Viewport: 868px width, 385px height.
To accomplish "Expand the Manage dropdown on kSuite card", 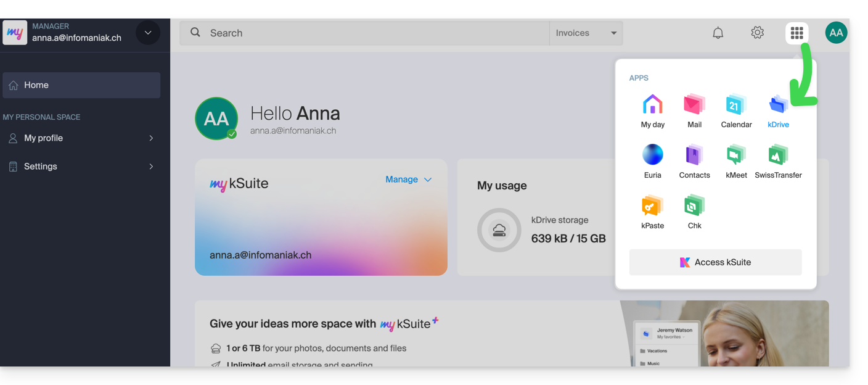I will point(408,180).
